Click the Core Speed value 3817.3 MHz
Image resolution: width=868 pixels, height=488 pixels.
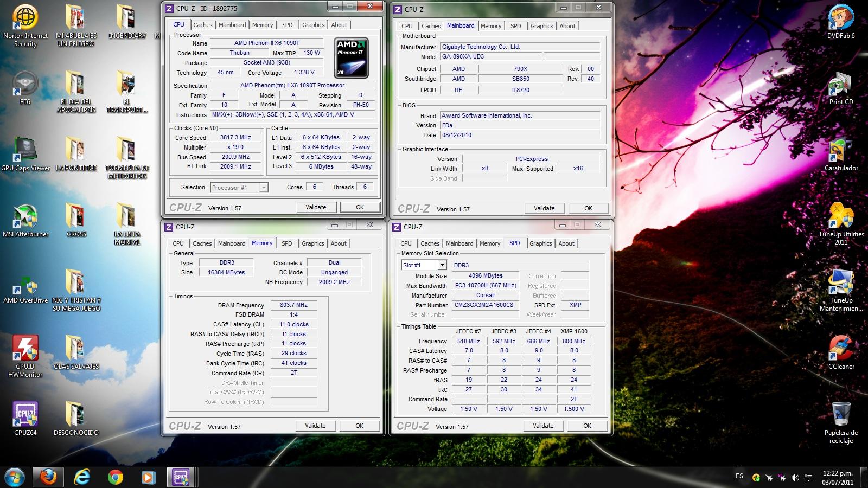(235, 138)
